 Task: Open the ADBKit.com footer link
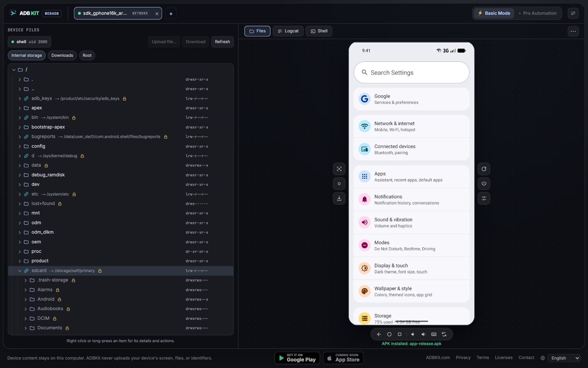pyautogui.click(x=438, y=358)
